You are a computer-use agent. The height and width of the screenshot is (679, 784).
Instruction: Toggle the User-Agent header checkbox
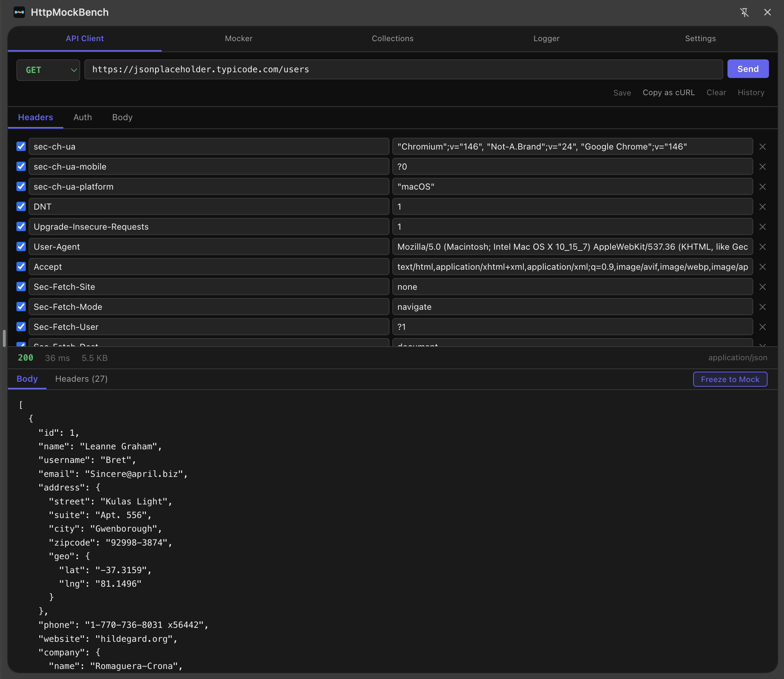click(x=21, y=247)
